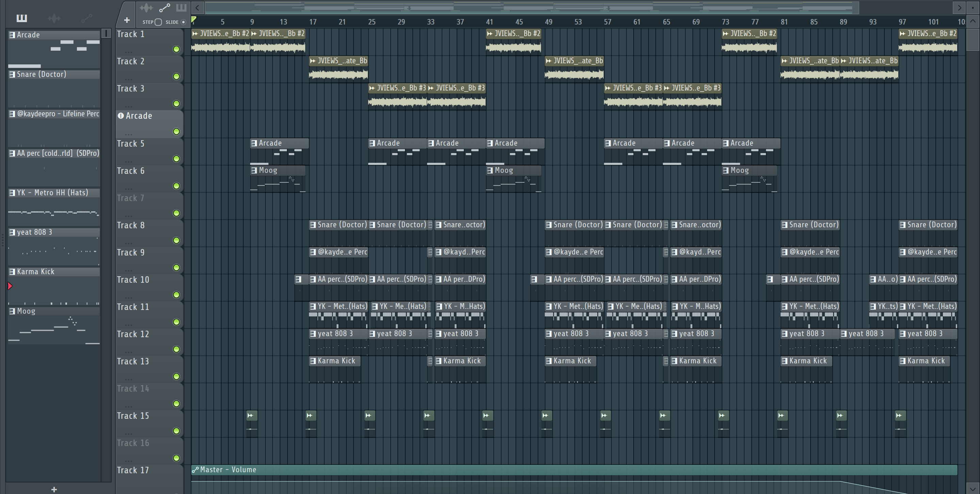This screenshot has width=980, height=494.
Task: Select automation clip focus in playlist toolbar
Action: pos(164,7)
